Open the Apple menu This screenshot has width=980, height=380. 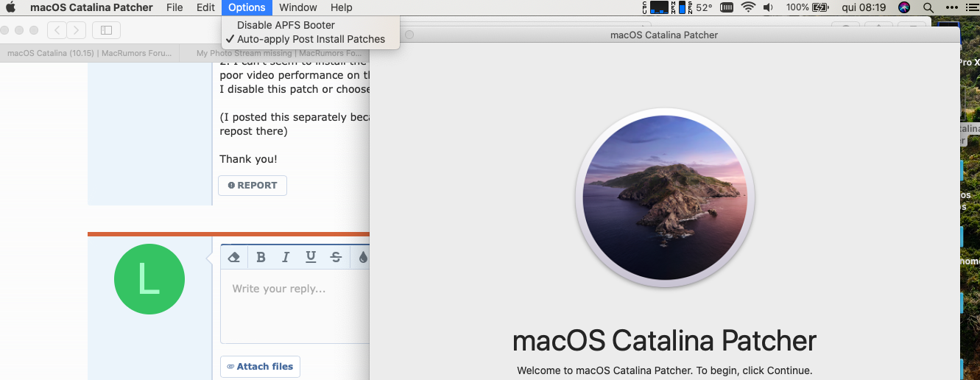(11, 7)
